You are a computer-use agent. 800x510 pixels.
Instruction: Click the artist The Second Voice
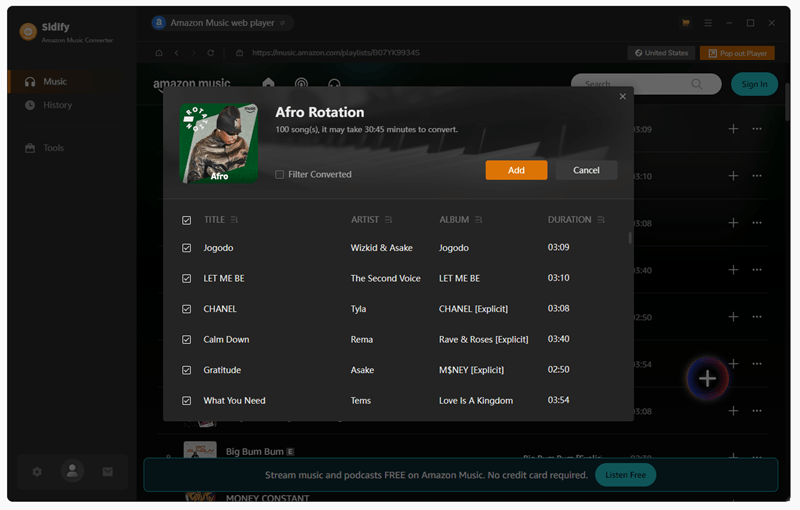pos(386,278)
